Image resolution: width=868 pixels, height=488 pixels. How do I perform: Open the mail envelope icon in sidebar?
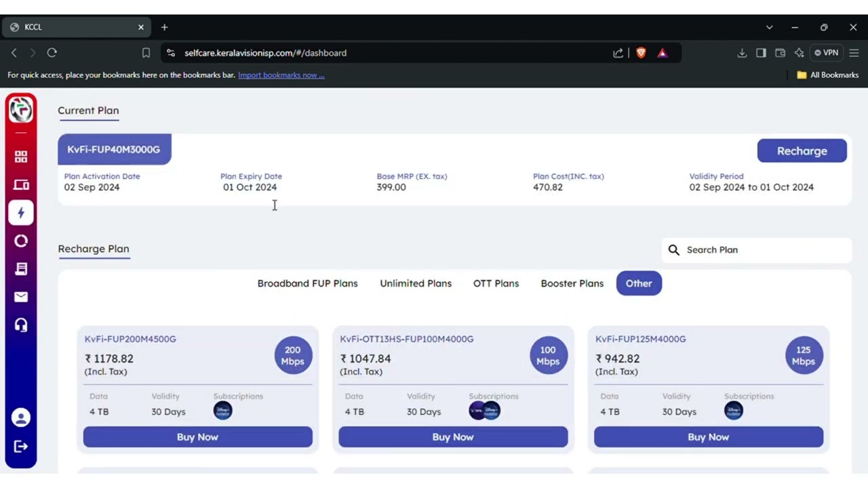point(21,297)
